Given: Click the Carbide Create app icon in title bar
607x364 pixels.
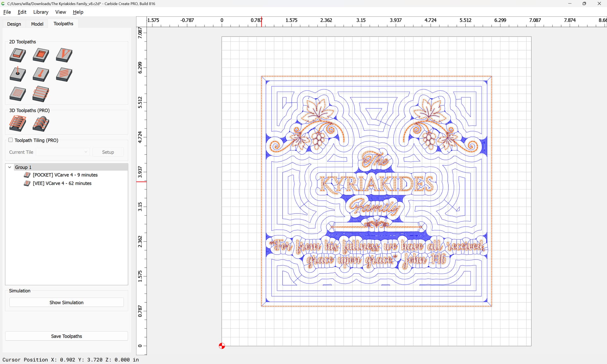Looking at the screenshot, I should 3,3.
